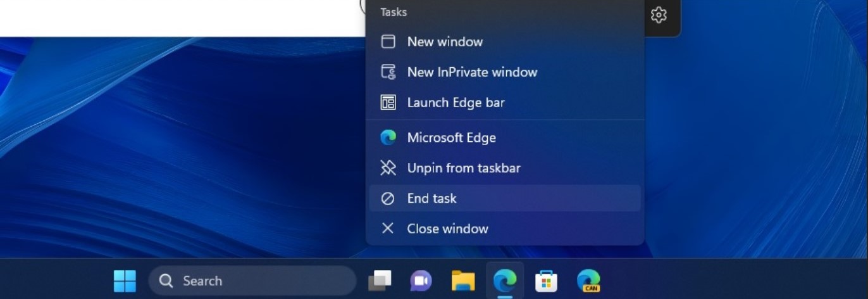Open Microsoft Store from the taskbar
Image resolution: width=868 pixels, height=299 pixels.
coord(546,281)
